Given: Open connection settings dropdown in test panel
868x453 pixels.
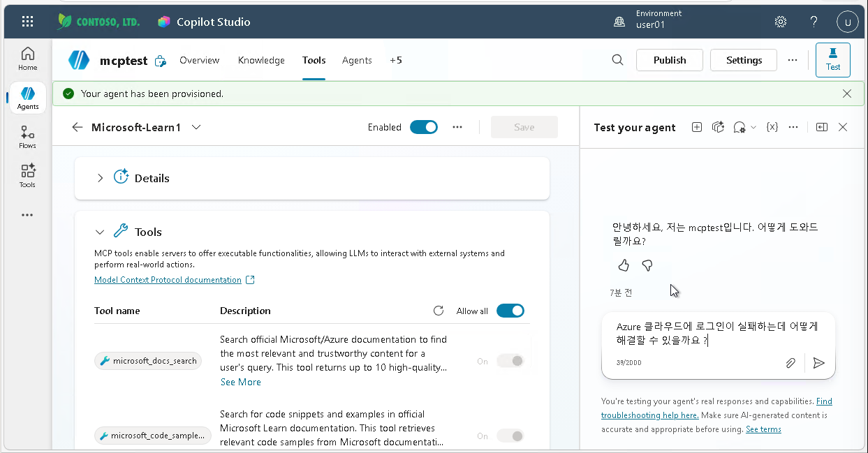Looking at the screenshot, I should point(744,127).
